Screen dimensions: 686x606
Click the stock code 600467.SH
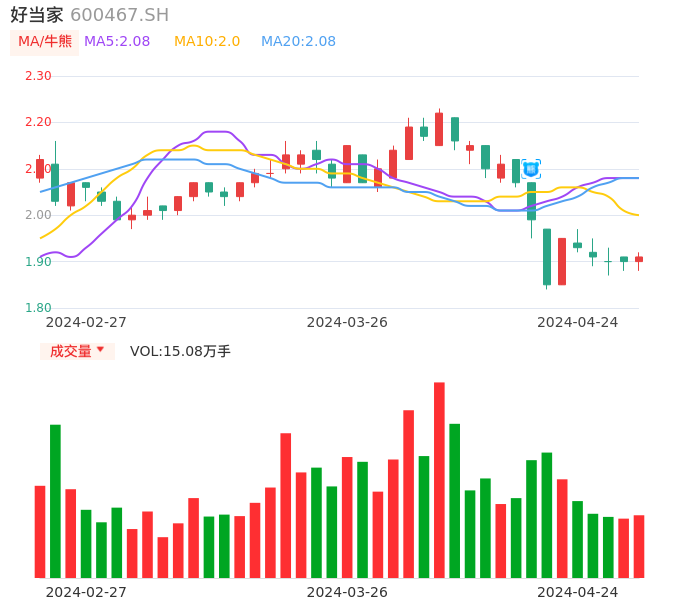click(x=120, y=15)
